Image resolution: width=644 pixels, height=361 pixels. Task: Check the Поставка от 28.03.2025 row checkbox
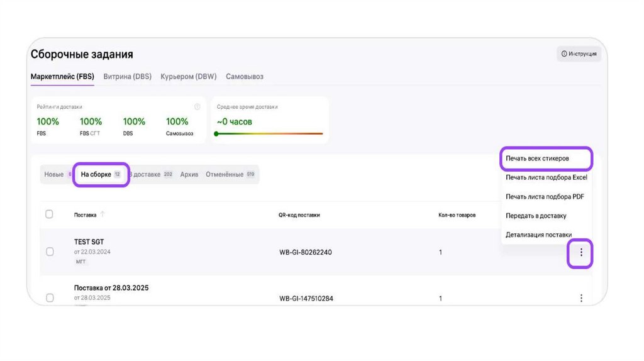pos(50,297)
